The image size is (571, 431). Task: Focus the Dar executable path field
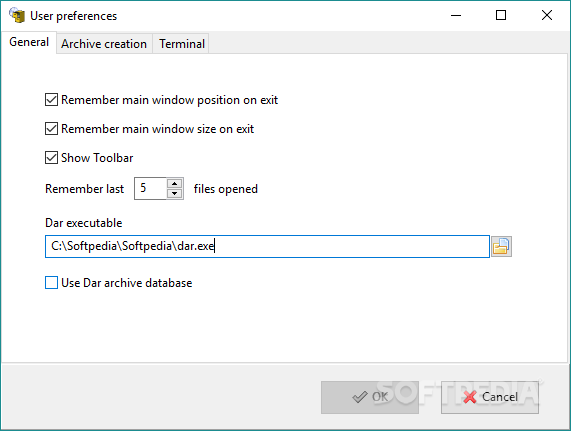(x=267, y=246)
